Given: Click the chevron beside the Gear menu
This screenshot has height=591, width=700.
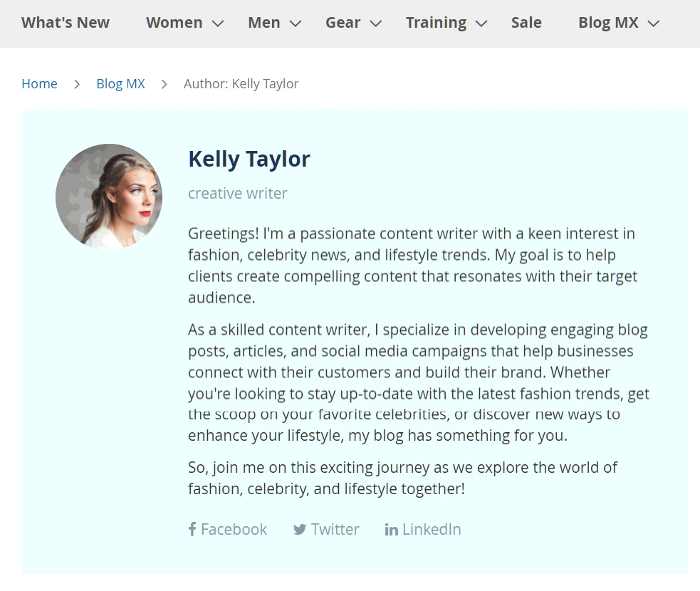Looking at the screenshot, I should [x=376, y=23].
